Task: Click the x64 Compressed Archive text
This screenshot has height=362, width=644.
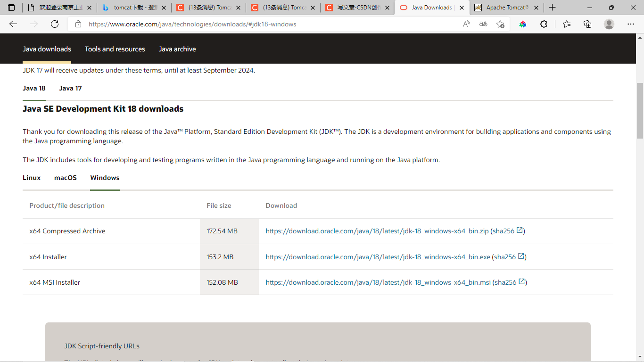Action: point(67,231)
